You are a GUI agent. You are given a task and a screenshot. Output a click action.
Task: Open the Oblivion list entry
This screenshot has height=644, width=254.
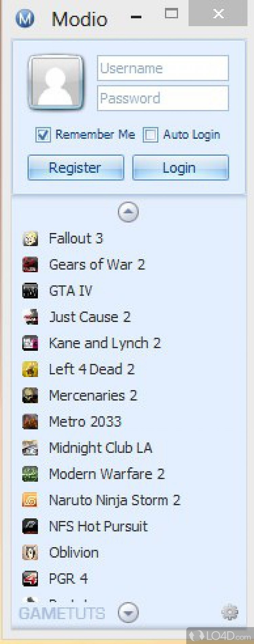pos(74,553)
